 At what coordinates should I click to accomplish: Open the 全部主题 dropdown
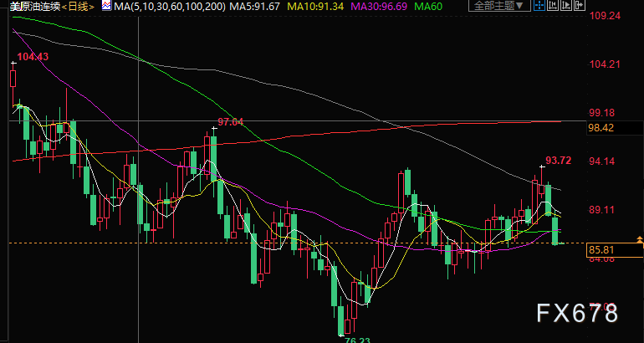pyautogui.click(x=499, y=6)
